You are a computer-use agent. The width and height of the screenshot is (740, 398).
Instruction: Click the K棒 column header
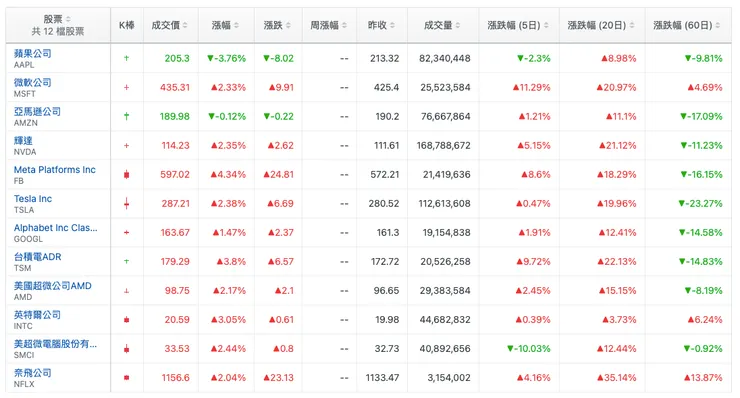click(x=126, y=25)
